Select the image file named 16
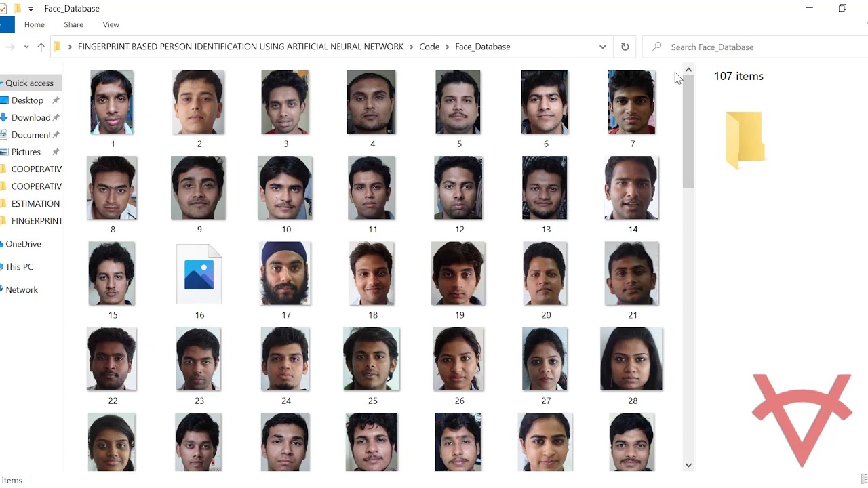 pyautogui.click(x=199, y=274)
